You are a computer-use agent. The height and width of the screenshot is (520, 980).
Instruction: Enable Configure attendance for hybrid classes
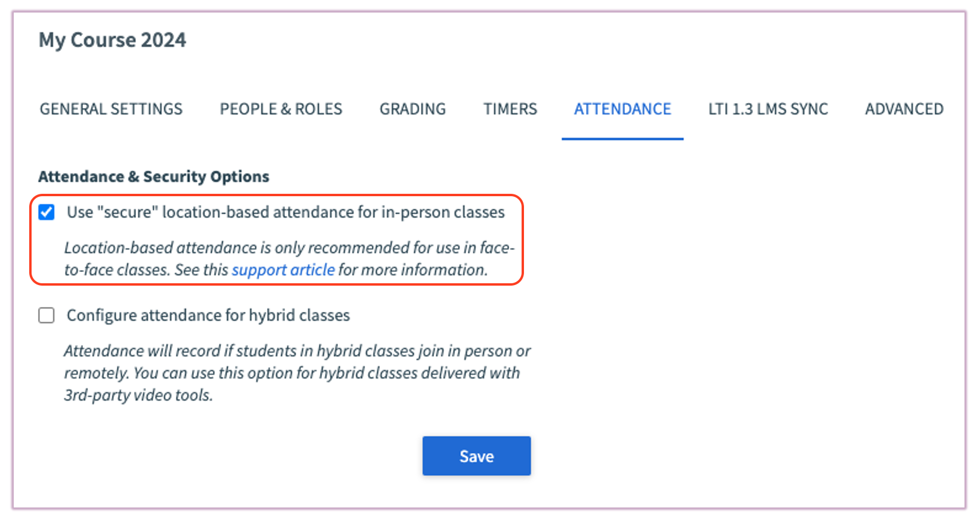[46, 315]
